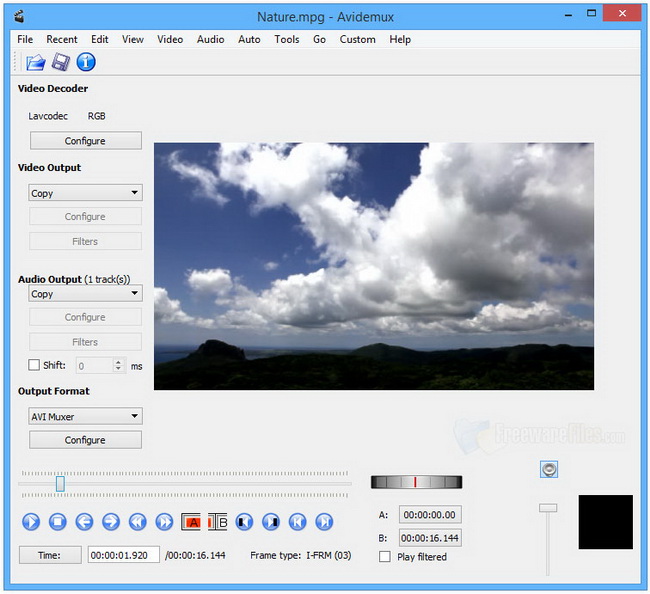Toggle the Play filtered checkbox
The width and height of the screenshot is (650, 594).
pos(385,557)
